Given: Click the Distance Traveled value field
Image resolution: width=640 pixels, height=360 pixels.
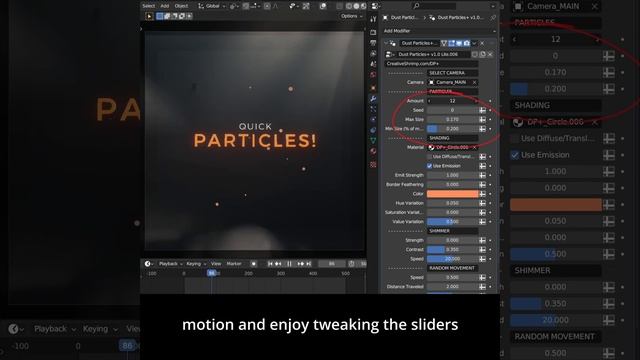Looking at the screenshot, I should pyautogui.click(x=452, y=287).
